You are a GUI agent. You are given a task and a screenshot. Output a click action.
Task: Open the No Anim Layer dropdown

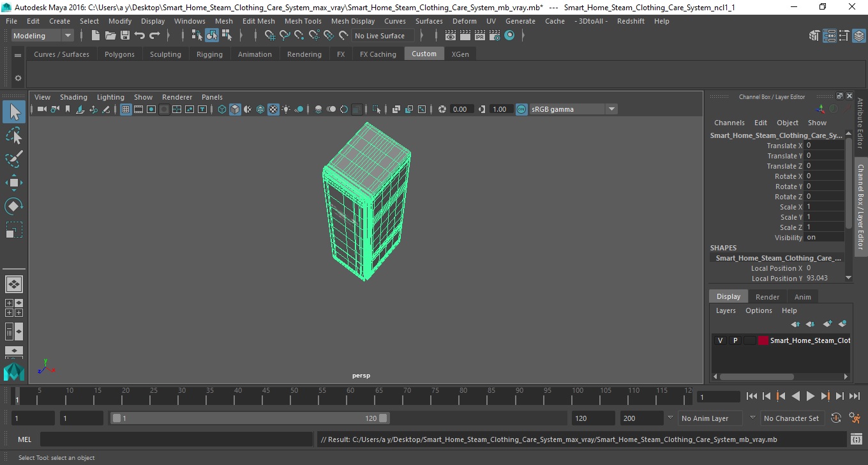(x=710, y=418)
